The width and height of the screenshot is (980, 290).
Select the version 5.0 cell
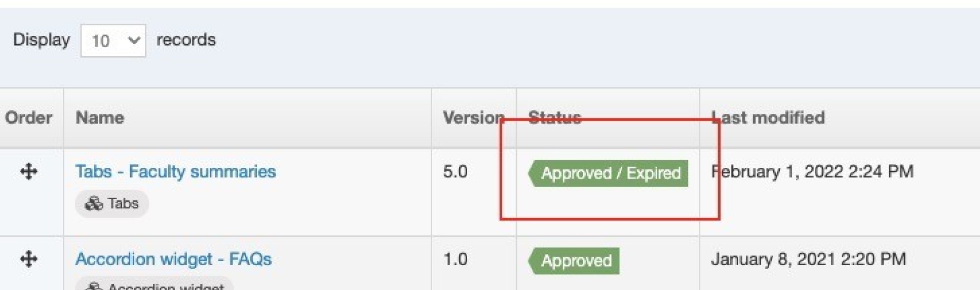pyautogui.click(x=455, y=171)
